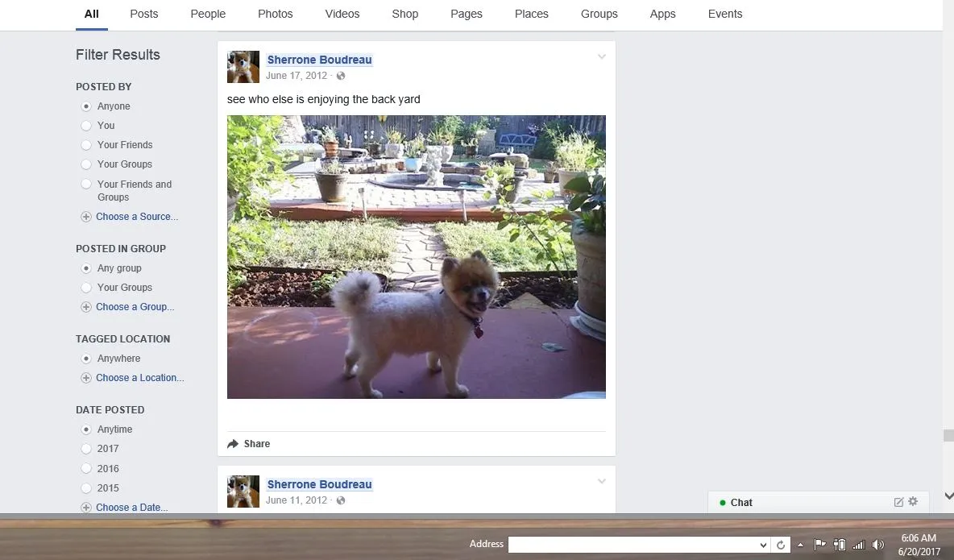Click avatar on June 11 post

pos(243,492)
